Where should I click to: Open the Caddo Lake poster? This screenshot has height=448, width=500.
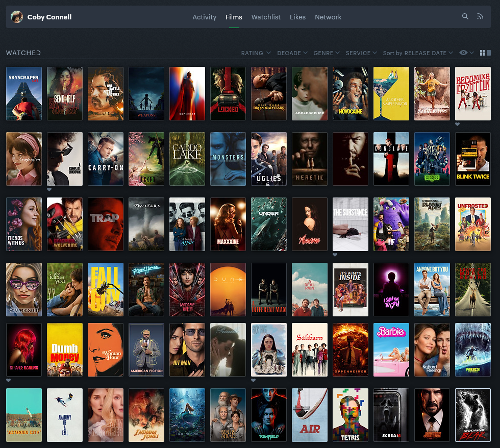[x=187, y=159]
